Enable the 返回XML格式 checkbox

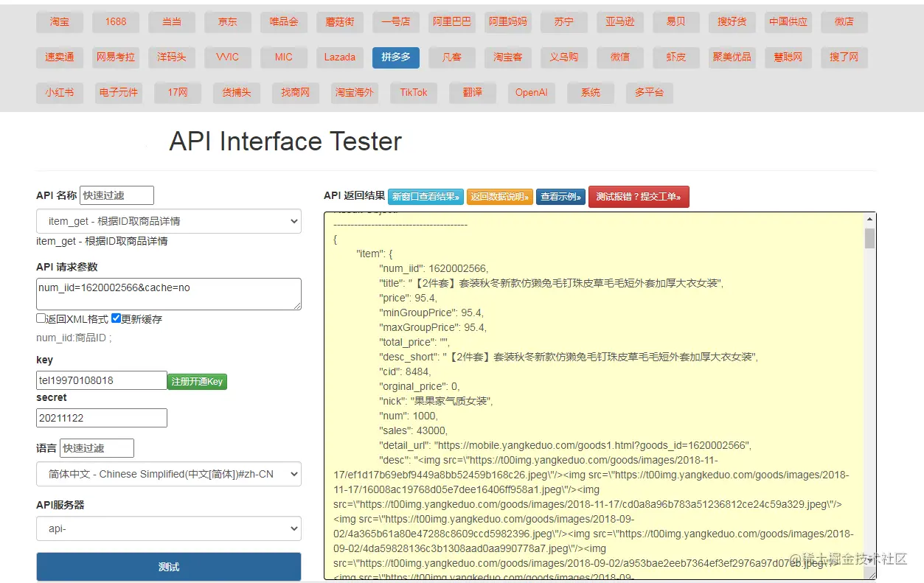pyautogui.click(x=41, y=318)
